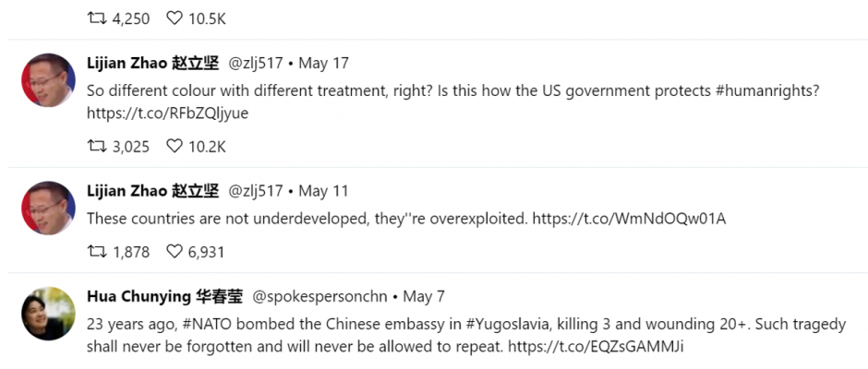Viewport: 868px width, 369px height.
Task: Open Hua Chunying display name
Action: [165, 296]
